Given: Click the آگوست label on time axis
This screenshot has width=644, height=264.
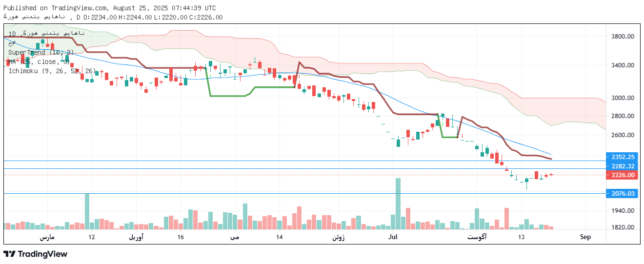Looking at the screenshot, I should pos(476,237).
